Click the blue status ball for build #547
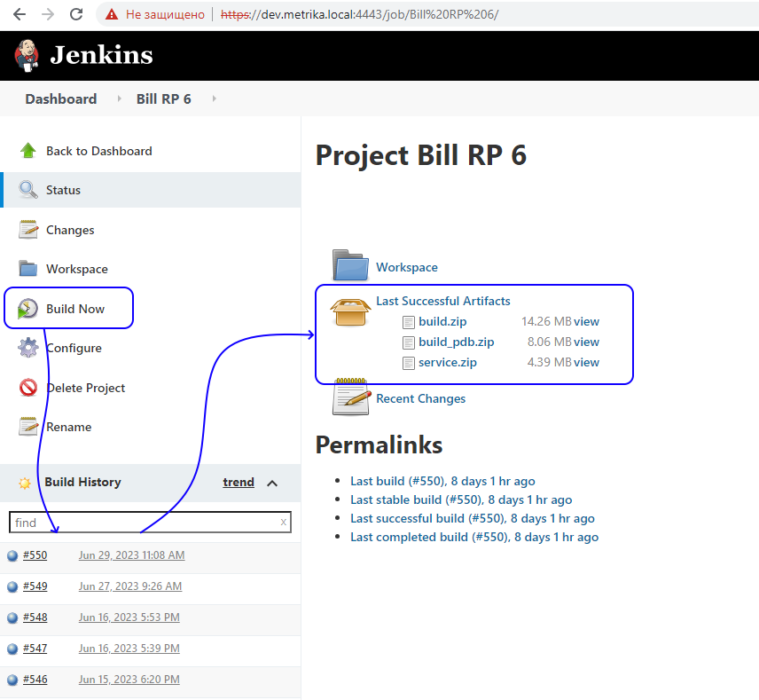Image resolution: width=759 pixels, height=700 pixels. pyautogui.click(x=12, y=649)
